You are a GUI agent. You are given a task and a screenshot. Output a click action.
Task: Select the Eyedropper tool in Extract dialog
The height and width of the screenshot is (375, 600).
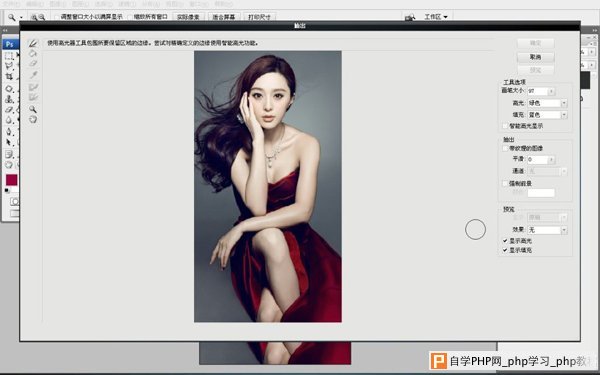tap(33, 75)
